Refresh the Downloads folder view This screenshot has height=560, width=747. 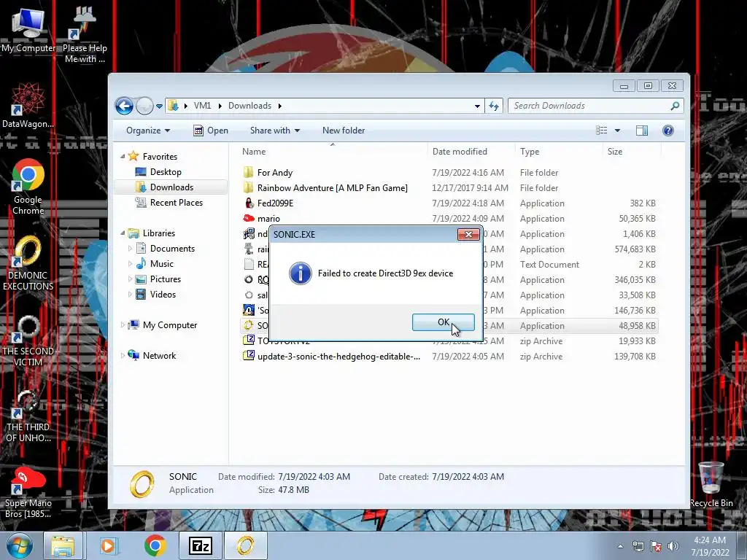click(494, 106)
